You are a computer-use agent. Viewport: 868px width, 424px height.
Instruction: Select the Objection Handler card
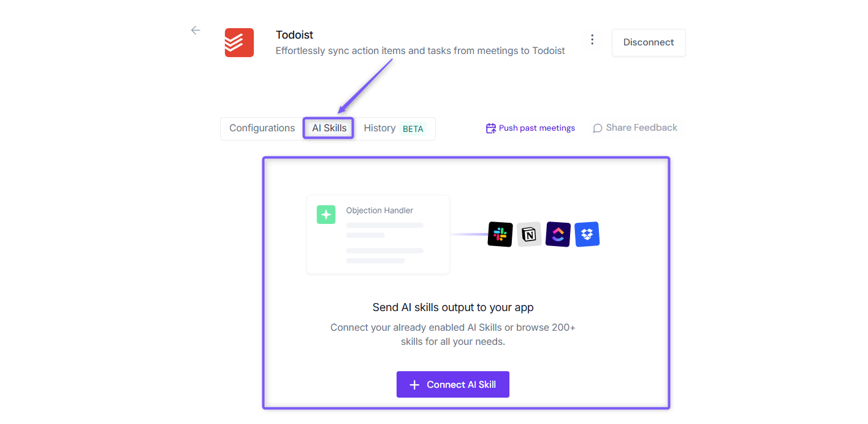[378, 234]
